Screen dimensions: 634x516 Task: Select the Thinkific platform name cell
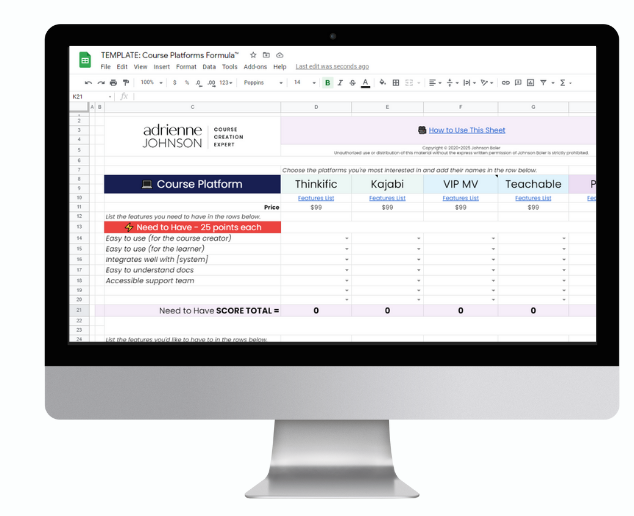coord(316,184)
